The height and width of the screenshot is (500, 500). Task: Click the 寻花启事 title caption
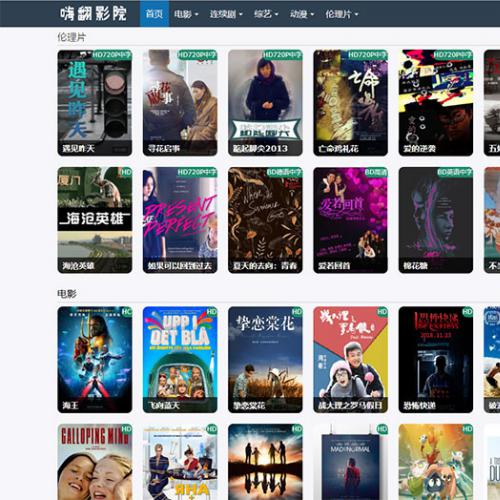click(164, 148)
